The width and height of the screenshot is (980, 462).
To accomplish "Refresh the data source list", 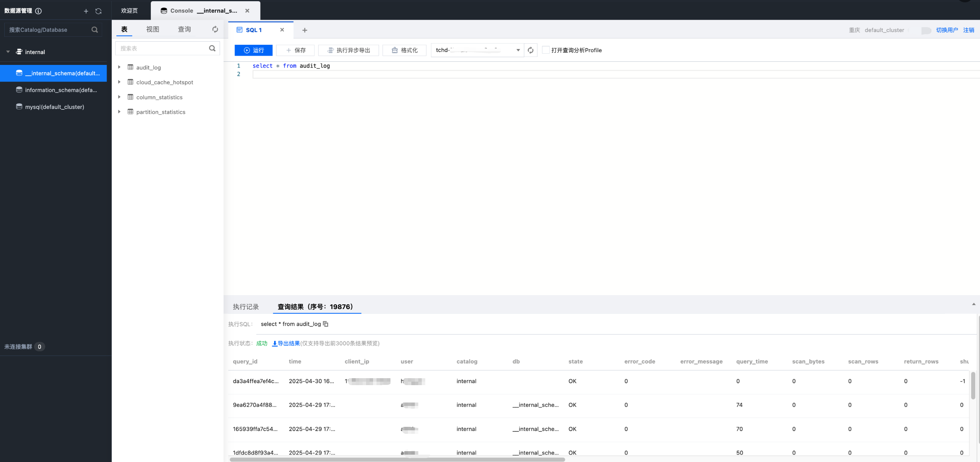I will tap(99, 11).
